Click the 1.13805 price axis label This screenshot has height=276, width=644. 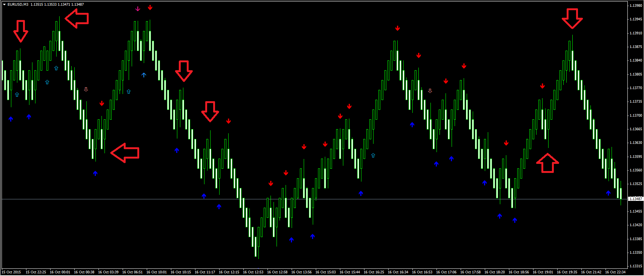[636, 74]
